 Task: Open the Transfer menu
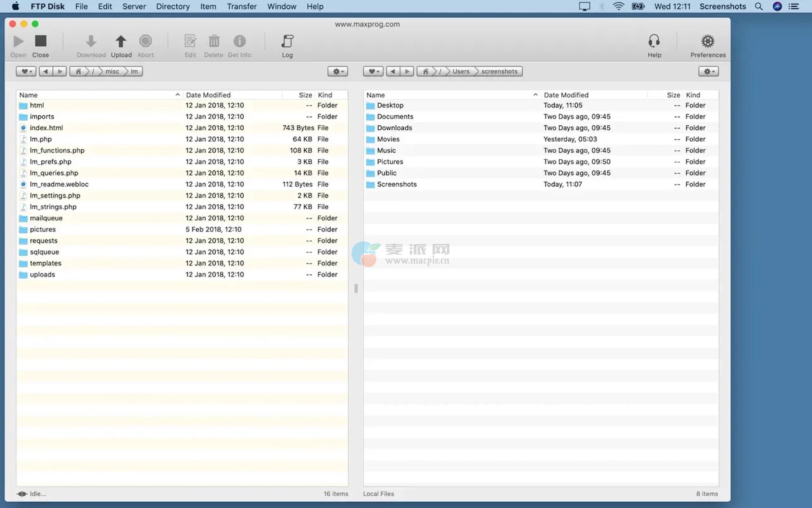pos(241,6)
